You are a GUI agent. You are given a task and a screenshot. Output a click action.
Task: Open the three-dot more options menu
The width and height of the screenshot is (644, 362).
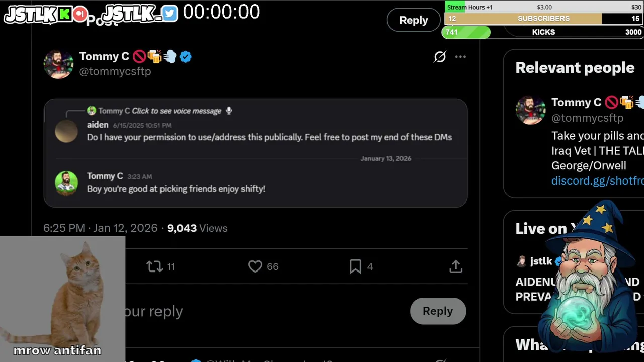click(460, 57)
